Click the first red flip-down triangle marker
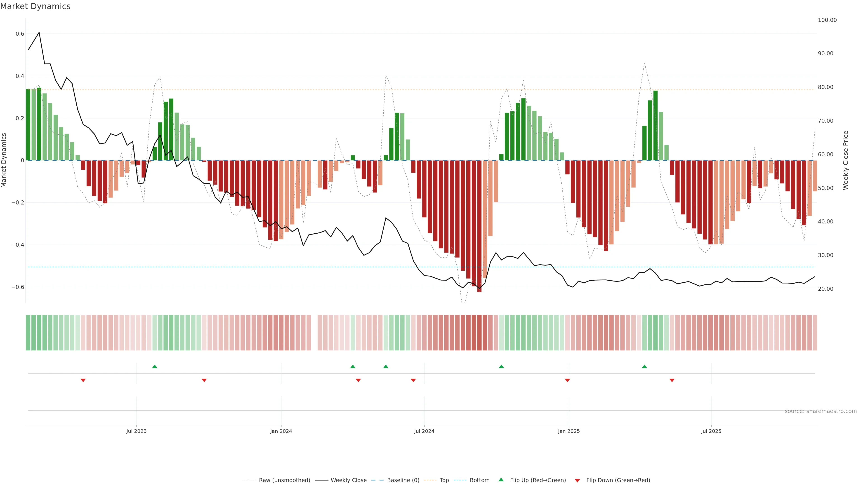 click(x=83, y=380)
